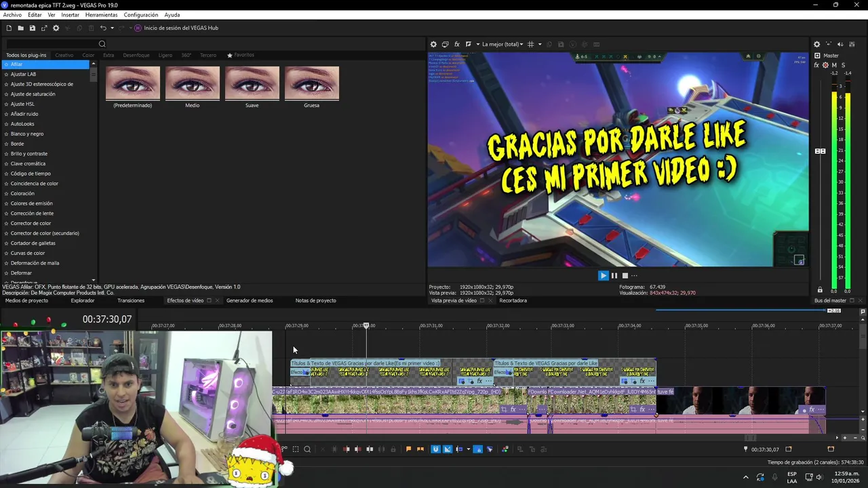The height and width of the screenshot is (488, 868).
Task: Open the Herramientas menu
Action: 101,15
